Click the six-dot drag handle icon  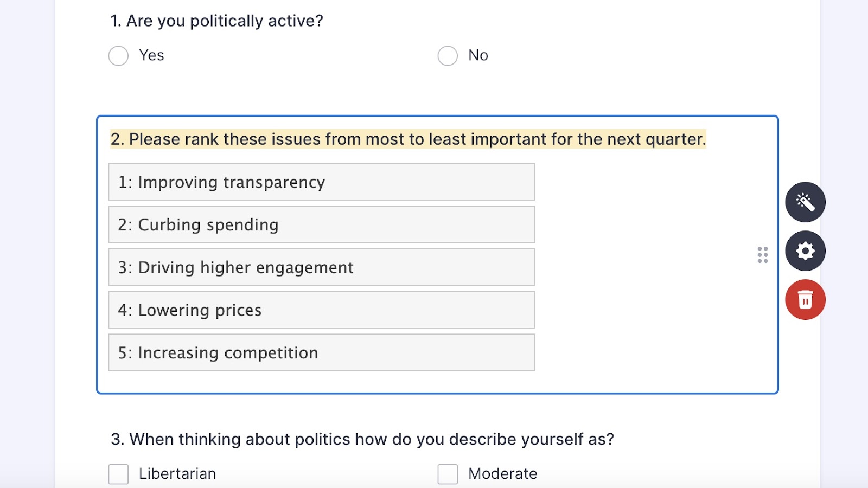(x=763, y=255)
